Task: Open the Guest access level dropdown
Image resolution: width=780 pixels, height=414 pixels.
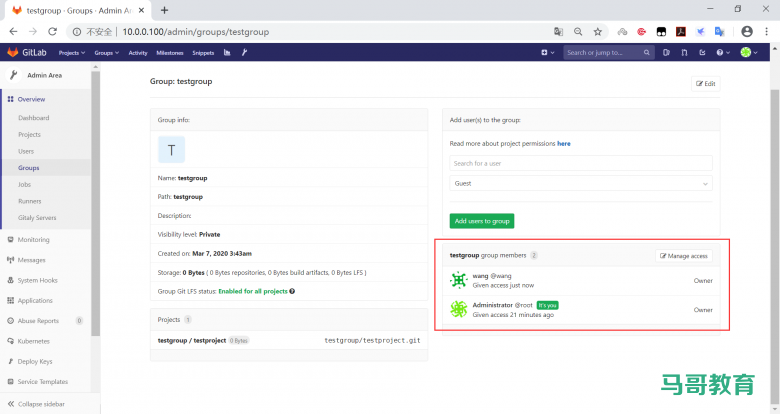Action: coord(581,183)
